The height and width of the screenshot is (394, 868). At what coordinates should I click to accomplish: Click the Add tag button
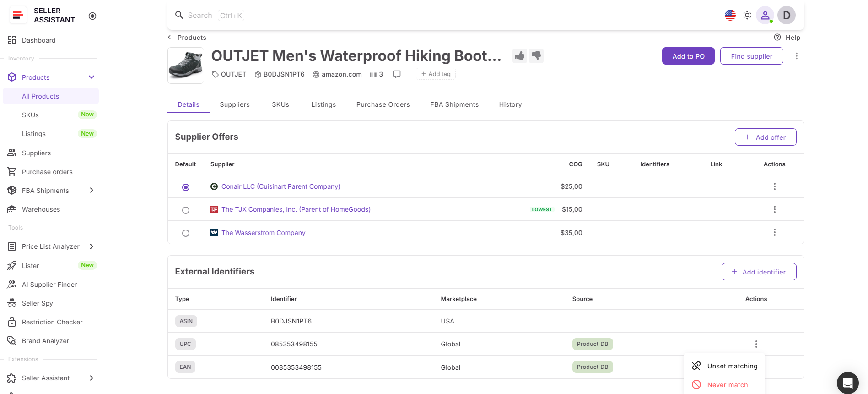pos(436,74)
